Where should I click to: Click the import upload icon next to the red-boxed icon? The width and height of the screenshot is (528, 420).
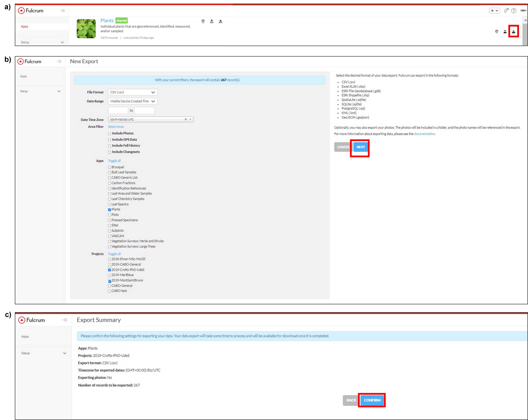[505, 32]
